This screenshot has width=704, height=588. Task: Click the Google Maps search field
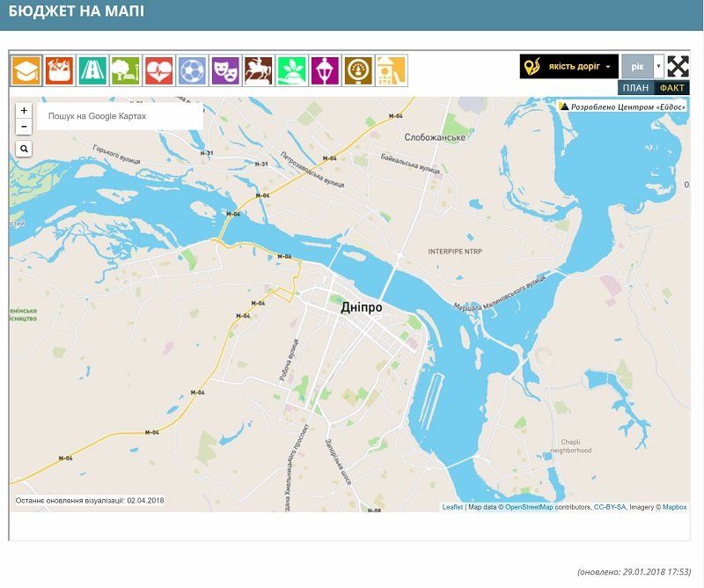pos(119,116)
